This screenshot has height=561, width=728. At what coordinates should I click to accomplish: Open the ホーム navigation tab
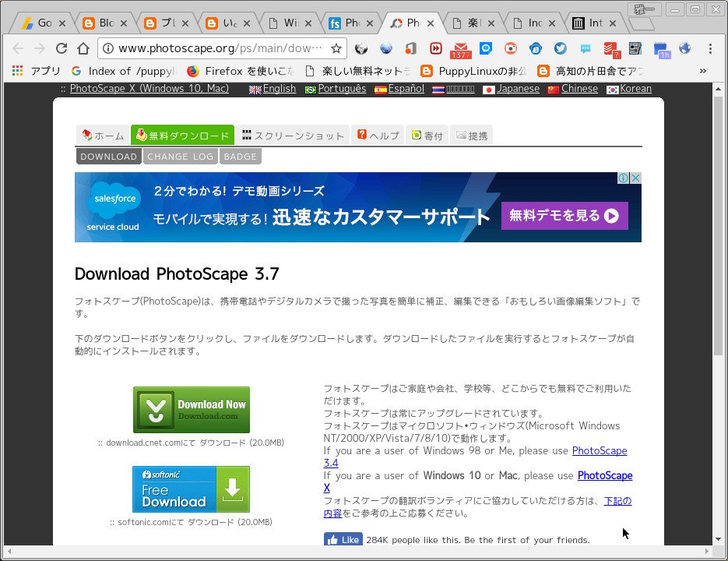[103, 136]
